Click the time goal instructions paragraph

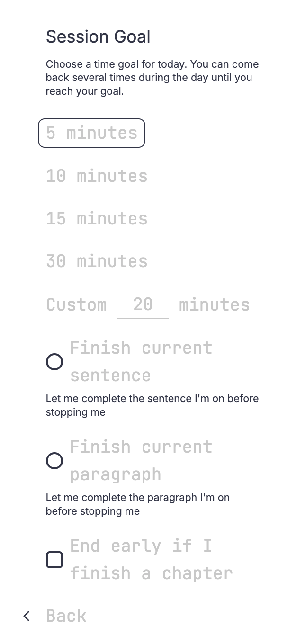point(152,77)
